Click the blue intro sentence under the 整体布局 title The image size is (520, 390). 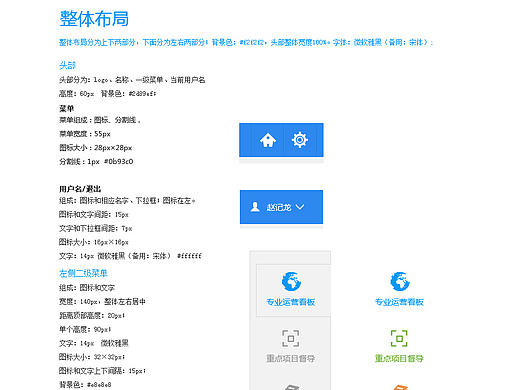coord(246,42)
